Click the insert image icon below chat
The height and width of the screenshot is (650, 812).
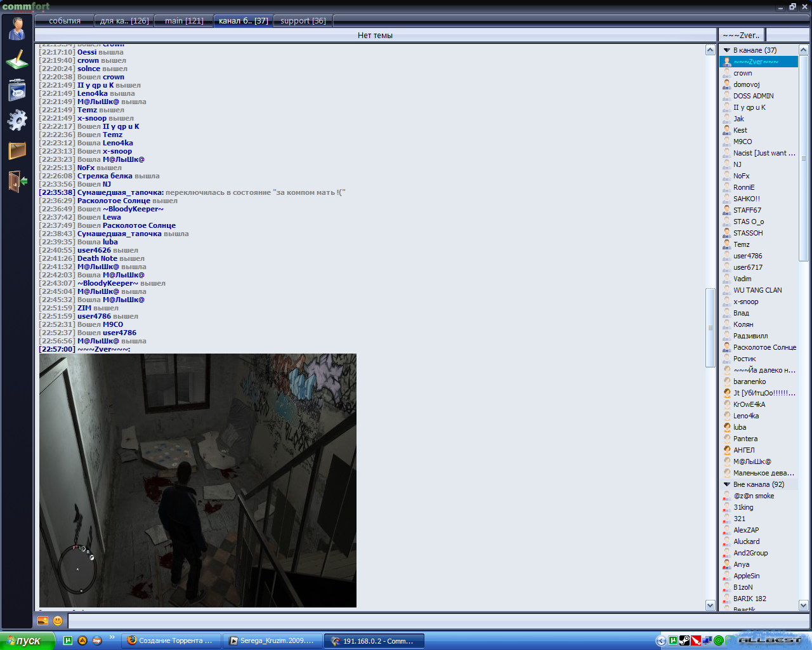click(43, 621)
